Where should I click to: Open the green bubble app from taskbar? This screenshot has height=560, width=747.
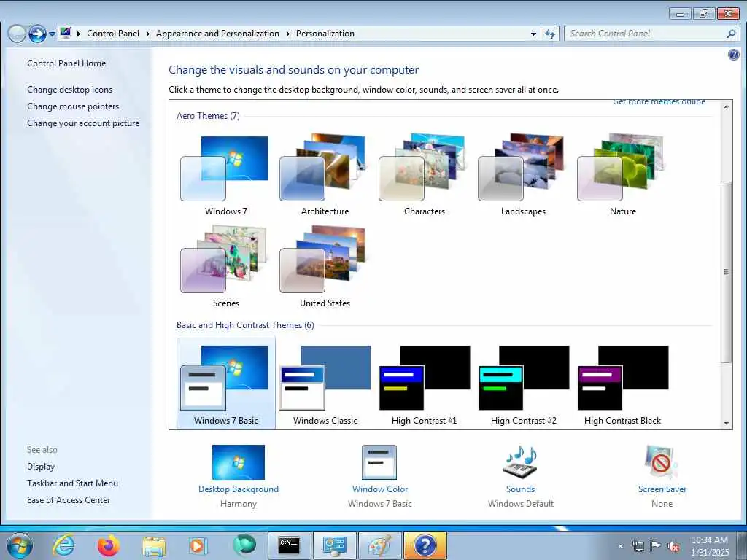(x=244, y=545)
